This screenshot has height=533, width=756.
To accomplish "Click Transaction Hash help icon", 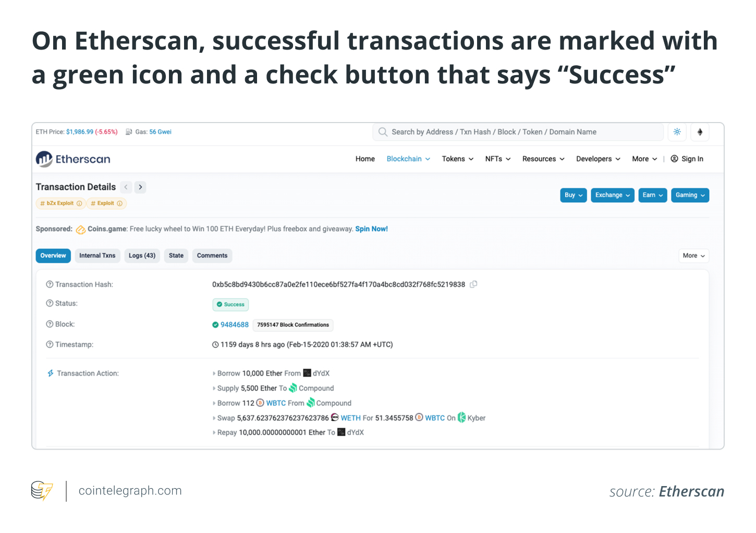I will tap(50, 284).
